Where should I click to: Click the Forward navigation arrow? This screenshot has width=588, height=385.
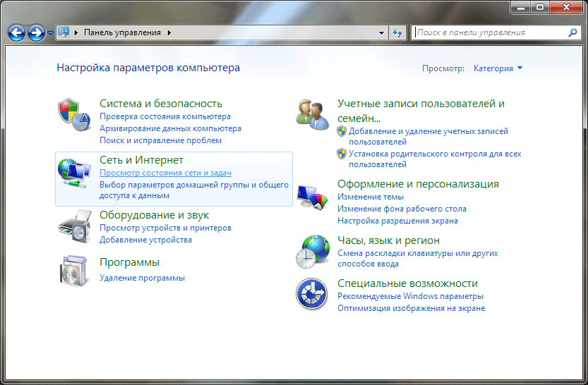(37, 33)
